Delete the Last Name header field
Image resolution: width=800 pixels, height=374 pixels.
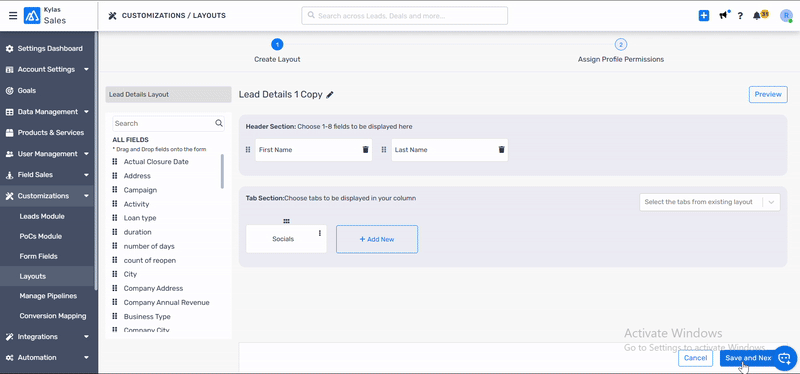coord(502,150)
